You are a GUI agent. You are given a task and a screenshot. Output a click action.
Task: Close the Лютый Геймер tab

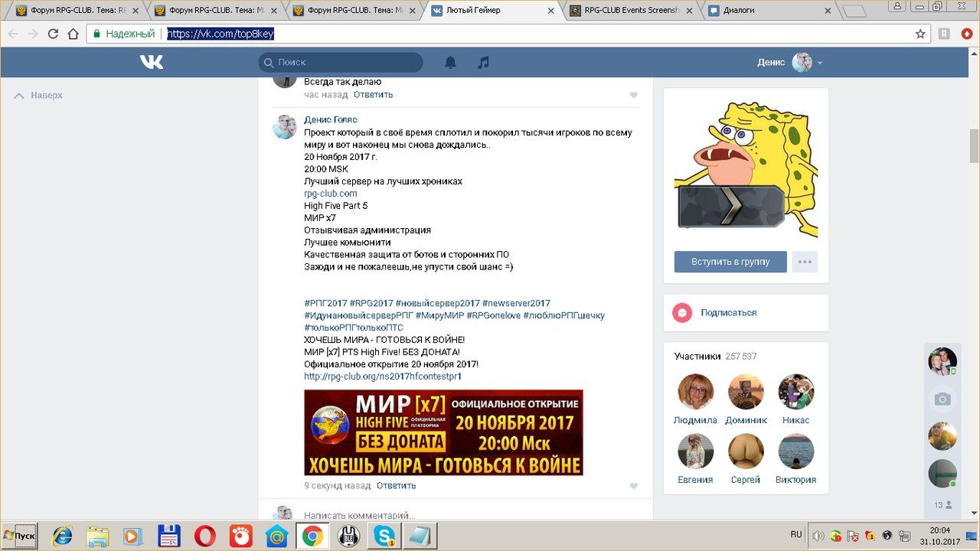coord(551,11)
